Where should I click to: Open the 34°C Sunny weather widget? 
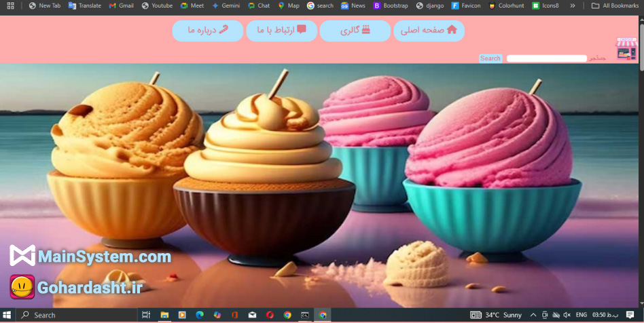pos(496,316)
